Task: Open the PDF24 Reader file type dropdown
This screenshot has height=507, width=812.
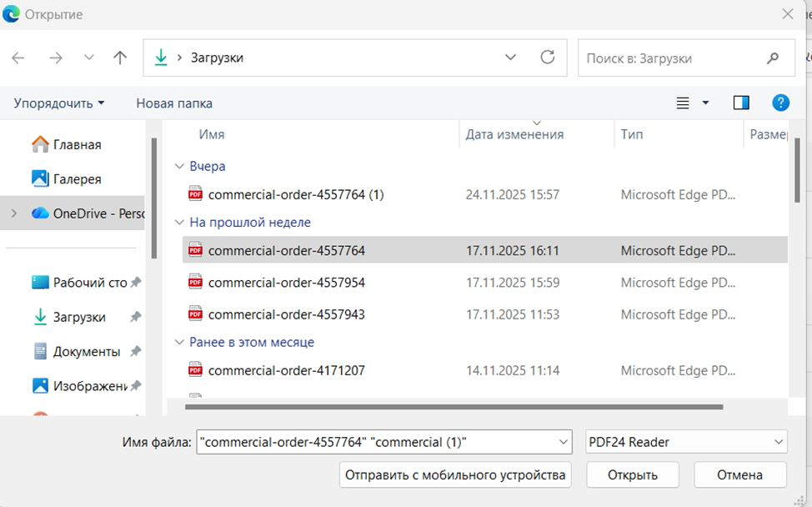Action: 685,442
